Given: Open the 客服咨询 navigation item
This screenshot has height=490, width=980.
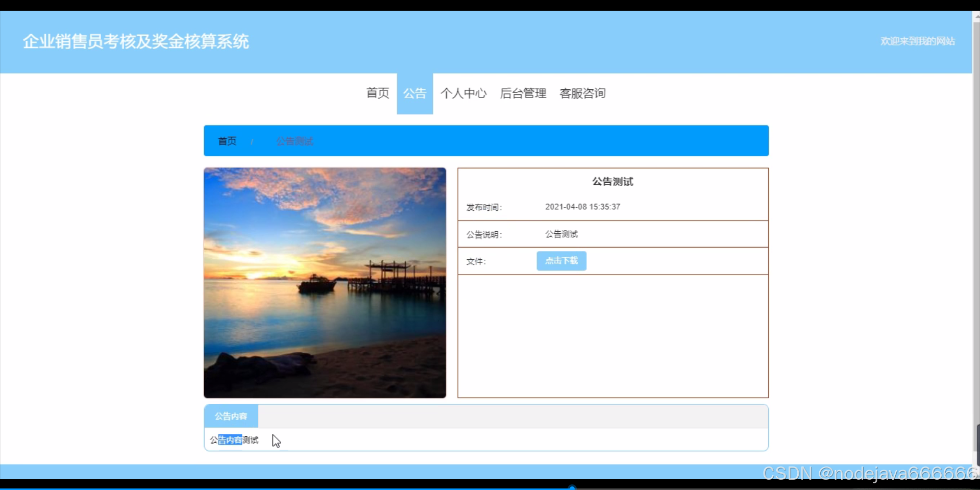Looking at the screenshot, I should coord(582,93).
